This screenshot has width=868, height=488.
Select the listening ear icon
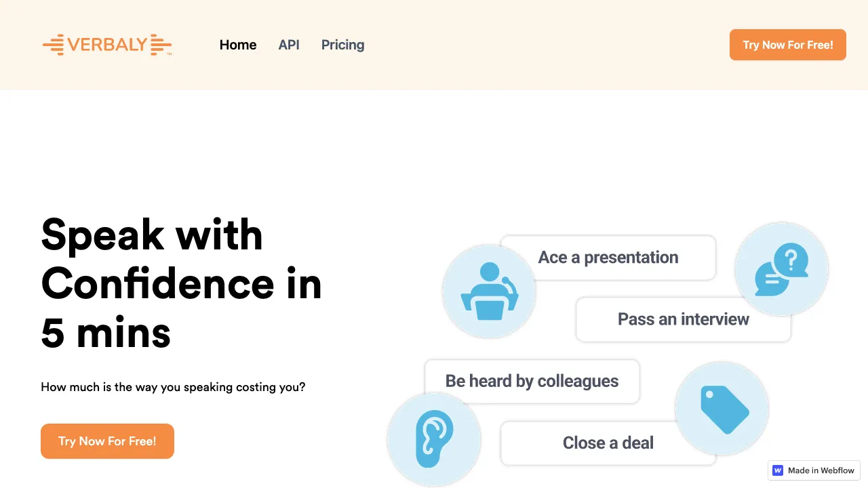[434, 439]
